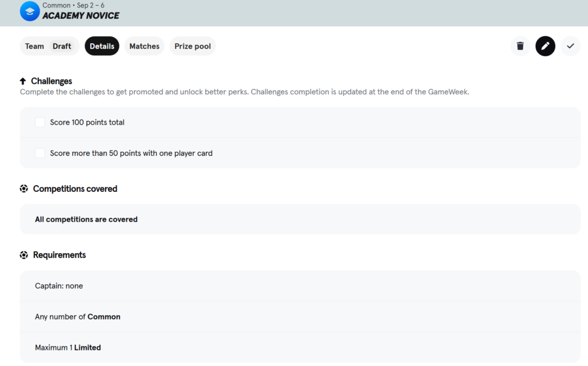Switch to the Team tab
The width and height of the screenshot is (588, 366).
pos(34,46)
